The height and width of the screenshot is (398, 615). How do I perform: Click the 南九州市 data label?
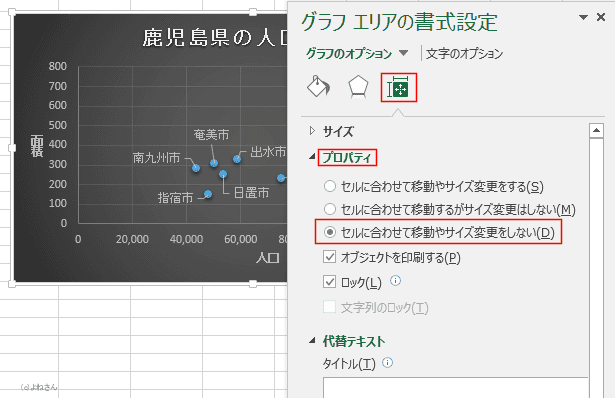[156, 158]
